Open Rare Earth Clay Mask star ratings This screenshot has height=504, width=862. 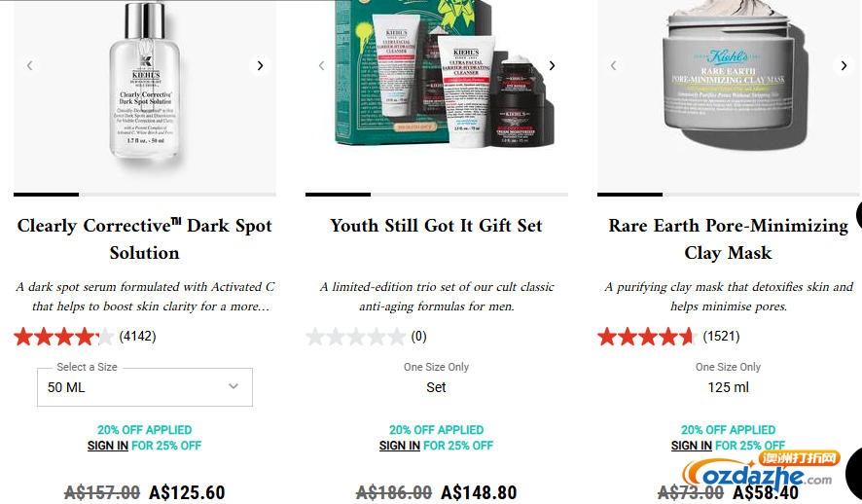tap(648, 337)
